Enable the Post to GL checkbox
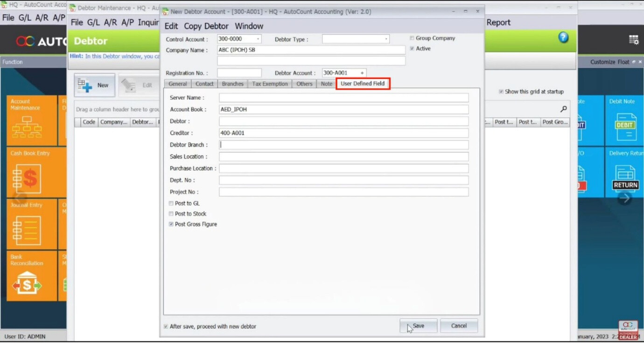Screen dimensions: 644x343 pyautogui.click(x=171, y=203)
